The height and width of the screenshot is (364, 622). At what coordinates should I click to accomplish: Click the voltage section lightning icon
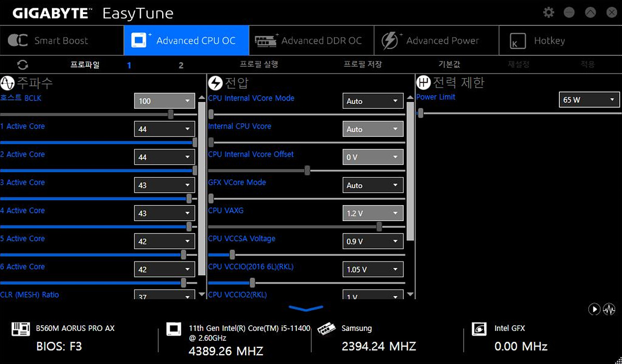pyautogui.click(x=215, y=83)
